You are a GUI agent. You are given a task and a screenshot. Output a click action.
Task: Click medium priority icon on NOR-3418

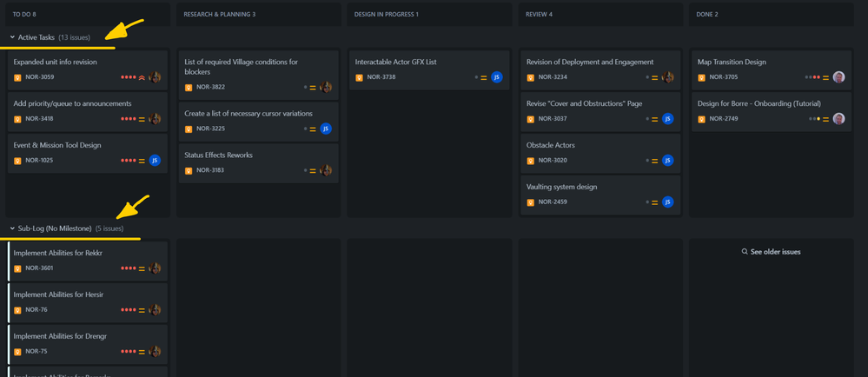(x=142, y=119)
